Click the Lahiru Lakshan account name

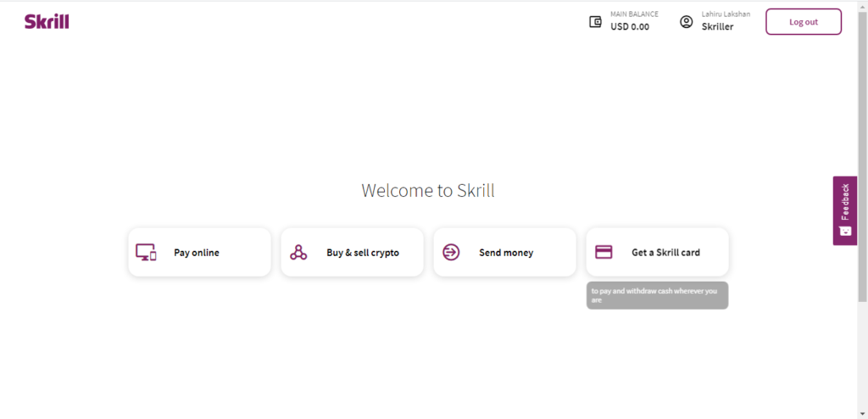(726, 14)
